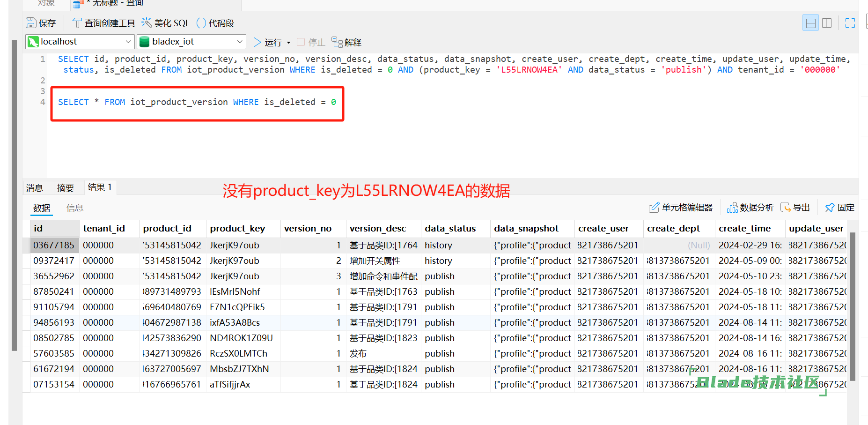The height and width of the screenshot is (425, 868).
Task: Toggle full screen editor icon
Action: pyautogui.click(x=850, y=23)
